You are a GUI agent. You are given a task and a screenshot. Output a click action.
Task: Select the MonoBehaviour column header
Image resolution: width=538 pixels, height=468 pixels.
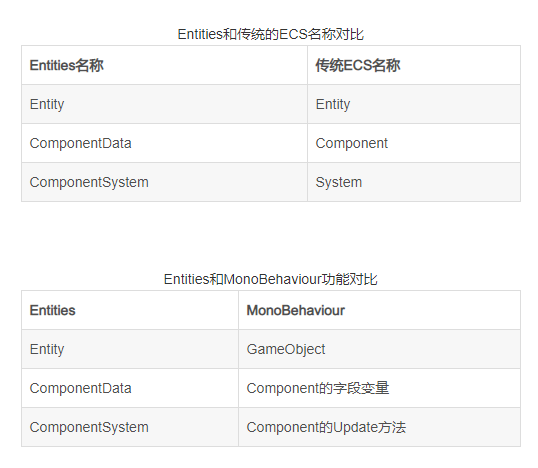(x=379, y=310)
